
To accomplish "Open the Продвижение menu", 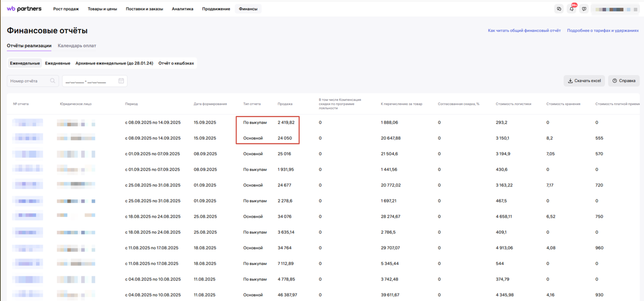I will coord(216,9).
